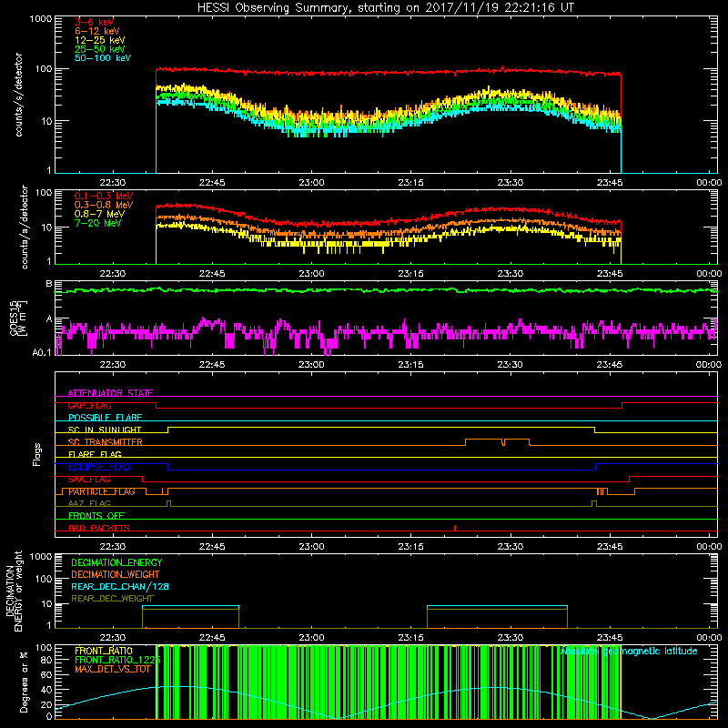This screenshot has height=728, width=728.
Task: Click the MAX_DET_VS_TOT legend label
Action: [x=113, y=669]
